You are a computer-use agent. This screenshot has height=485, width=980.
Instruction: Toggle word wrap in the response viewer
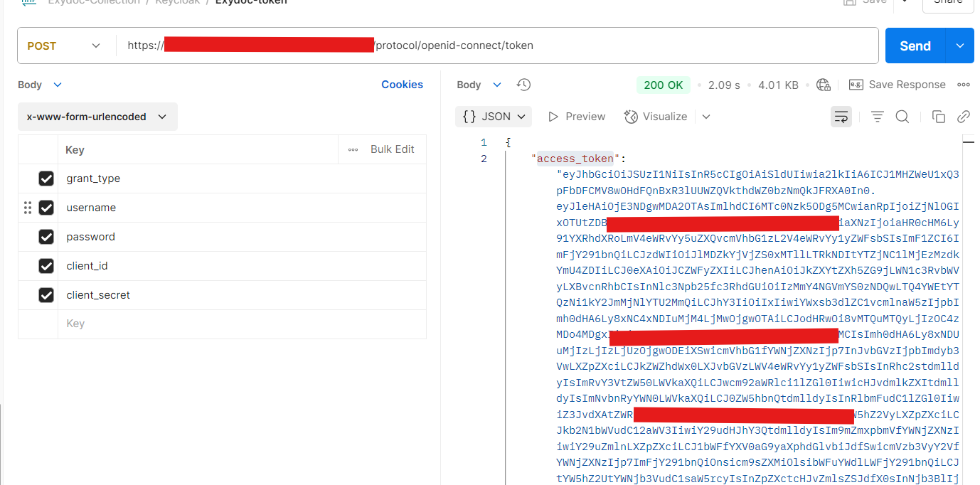[841, 116]
